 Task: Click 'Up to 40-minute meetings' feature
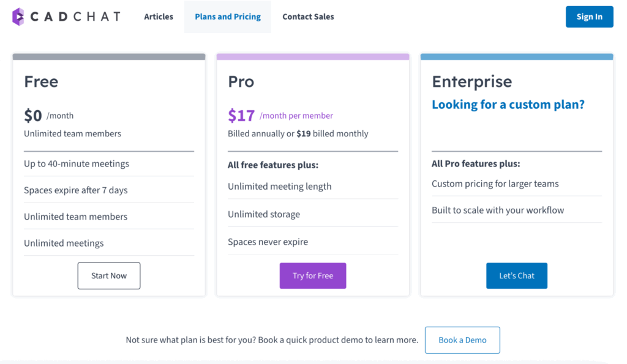click(77, 164)
